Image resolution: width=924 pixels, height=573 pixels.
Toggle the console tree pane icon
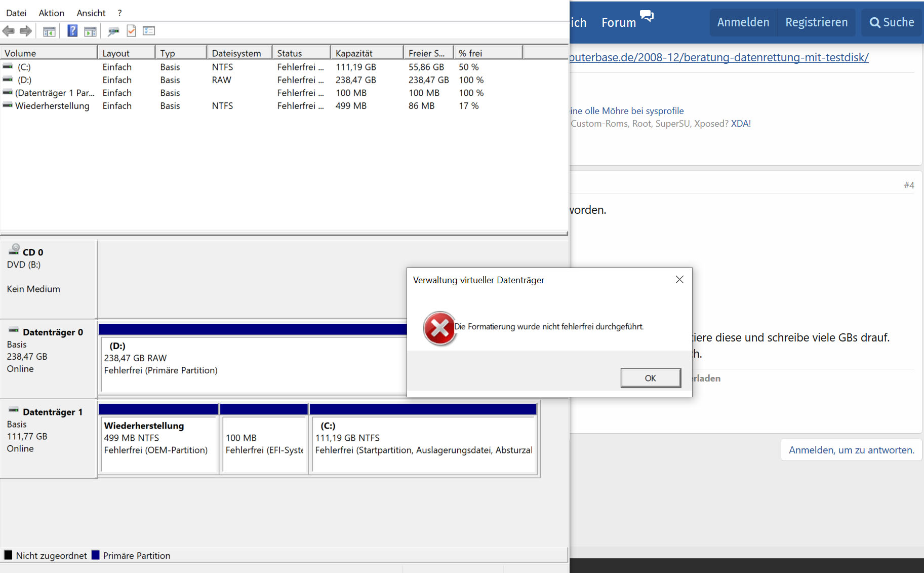click(x=49, y=31)
